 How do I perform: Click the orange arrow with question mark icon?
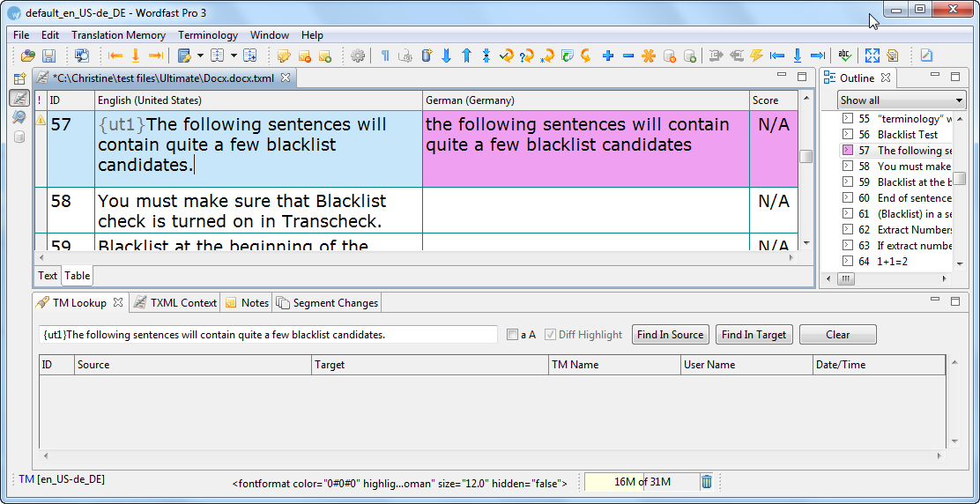pyautogui.click(x=527, y=56)
